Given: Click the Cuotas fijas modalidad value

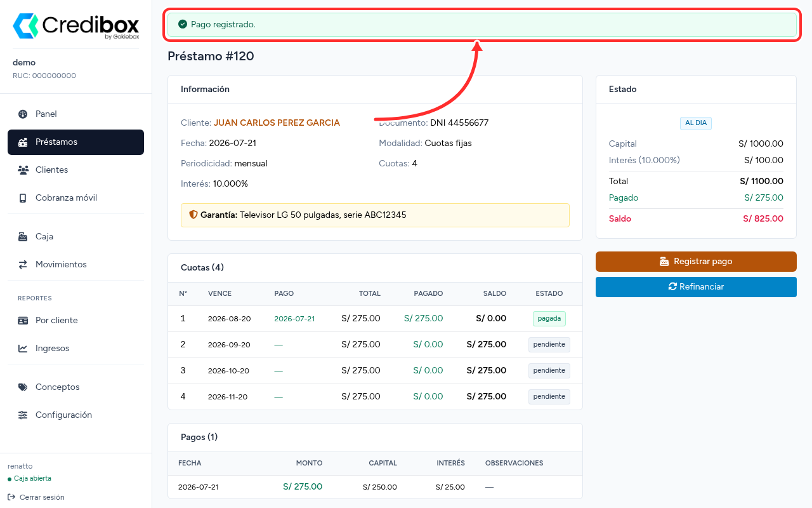Looking at the screenshot, I should tap(448, 144).
